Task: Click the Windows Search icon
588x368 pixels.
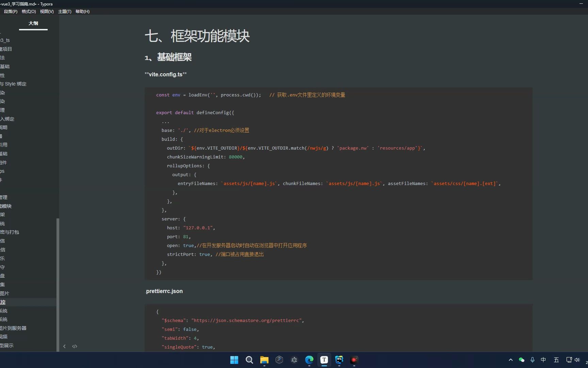Action: 249,360
